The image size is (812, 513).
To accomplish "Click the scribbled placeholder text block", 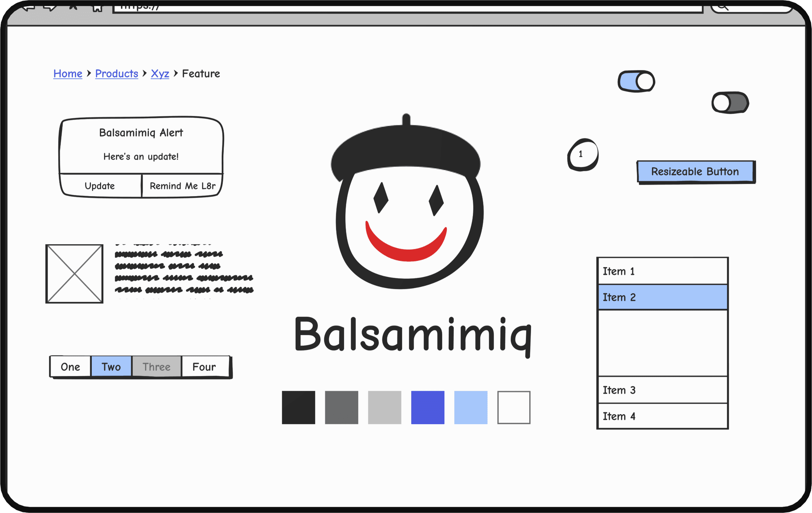I will pos(184,271).
